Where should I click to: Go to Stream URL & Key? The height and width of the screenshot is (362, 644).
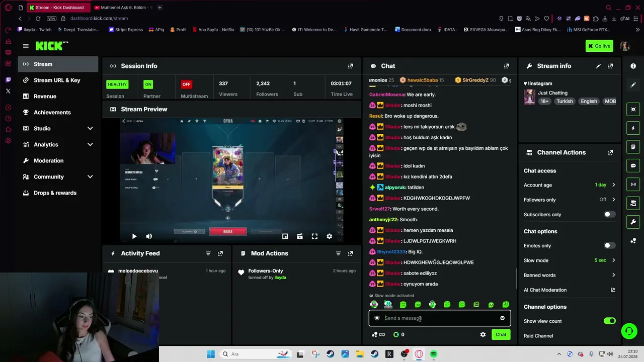click(x=58, y=80)
